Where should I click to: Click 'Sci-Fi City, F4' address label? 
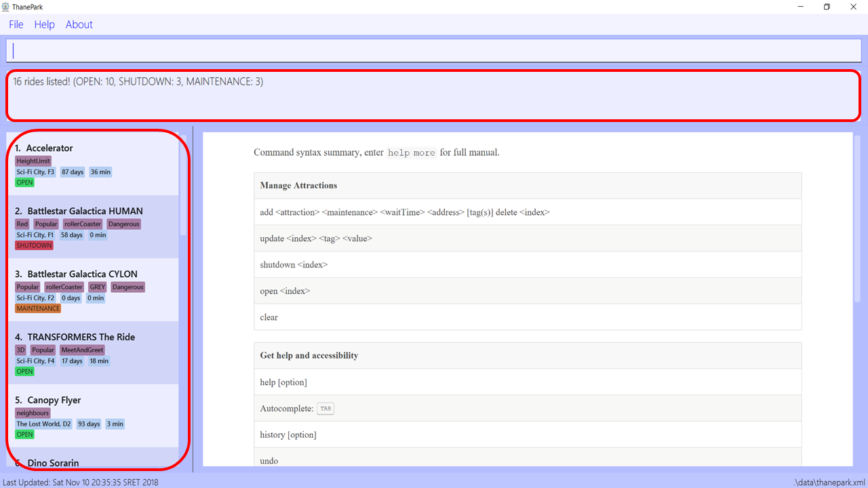pyautogui.click(x=35, y=361)
